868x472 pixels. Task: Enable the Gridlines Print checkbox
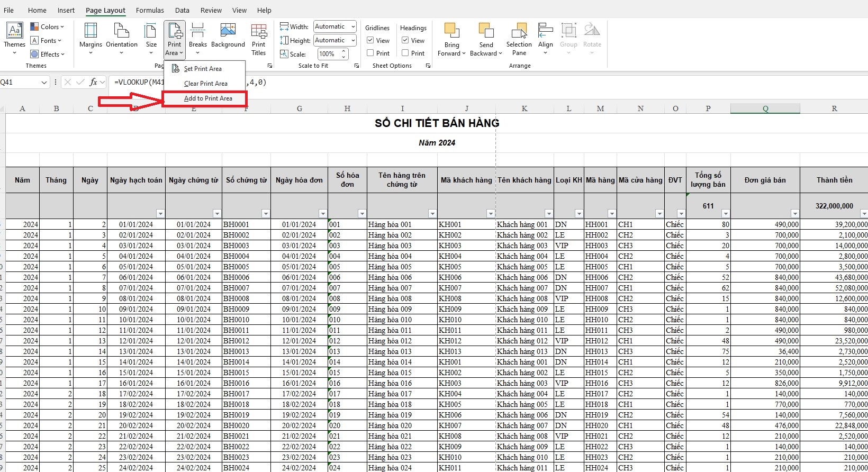(x=370, y=53)
